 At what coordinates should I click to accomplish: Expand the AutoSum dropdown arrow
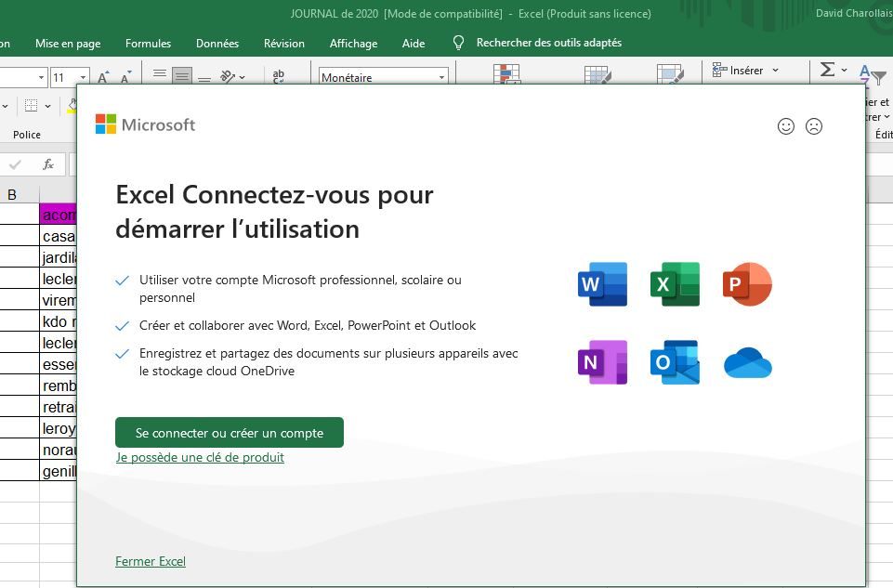pos(844,70)
